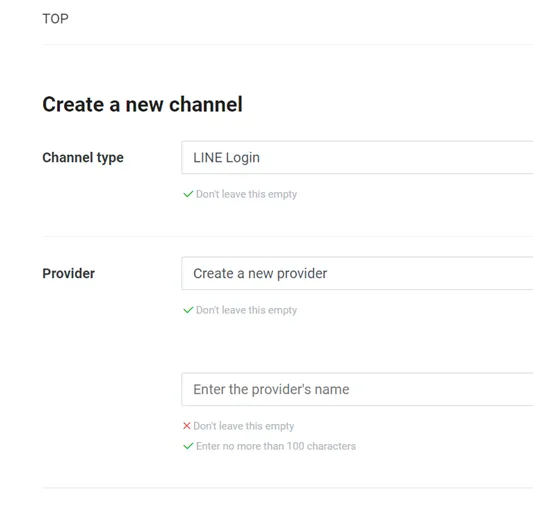Click the Create a new channel heading
Viewport: 533px width, 508px height.
pyautogui.click(x=142, y=104)
